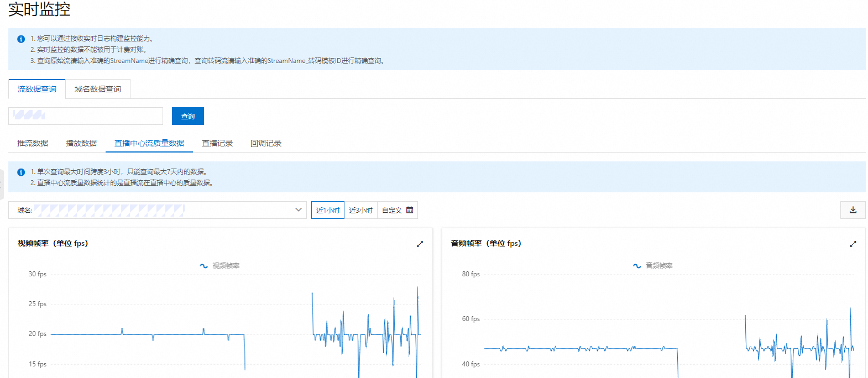Select the 近3小时 time range
This screenshot has height=378, width=868.
pos(361,210)
